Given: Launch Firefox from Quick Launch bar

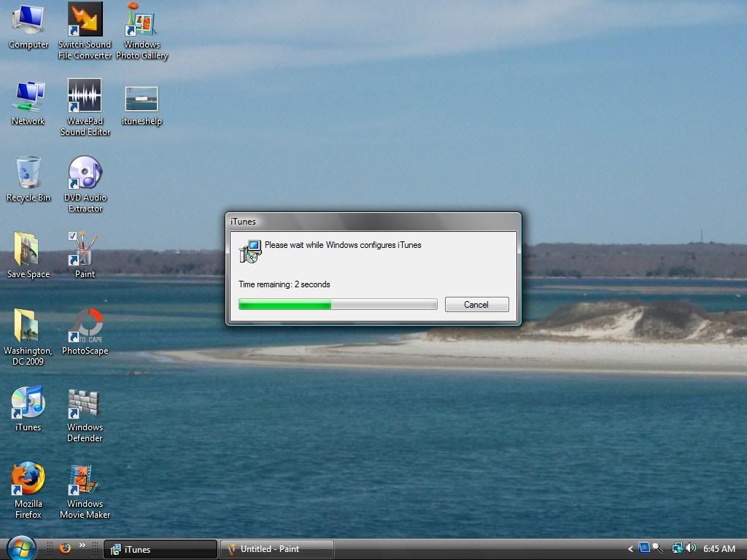Looking at the screenshot, I should tap(65, 548).
